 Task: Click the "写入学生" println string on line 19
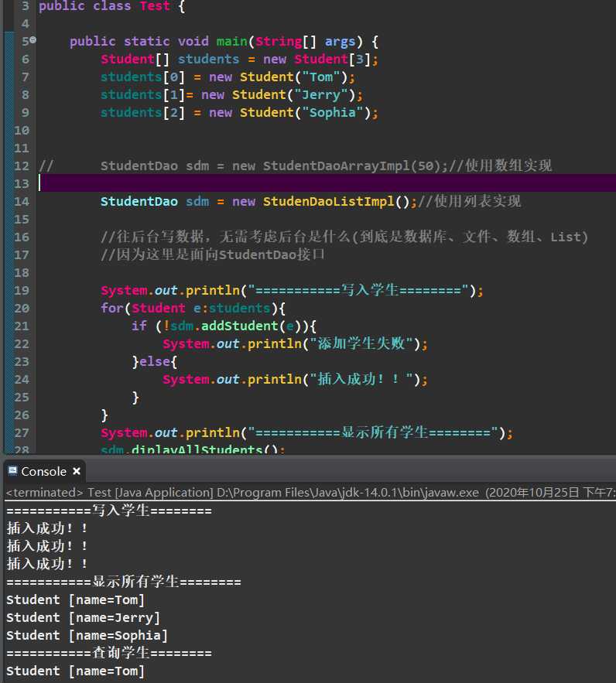pos(358,290)
